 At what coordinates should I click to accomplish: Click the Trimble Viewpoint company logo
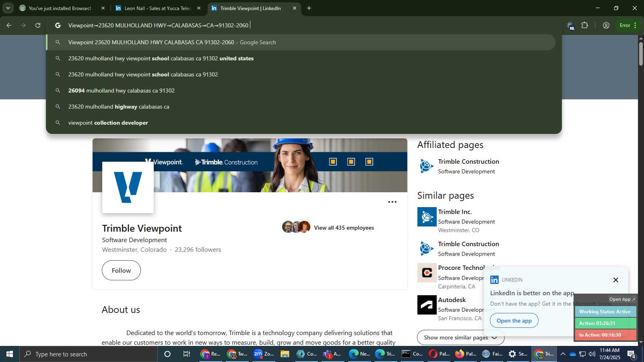click(128, 187)
